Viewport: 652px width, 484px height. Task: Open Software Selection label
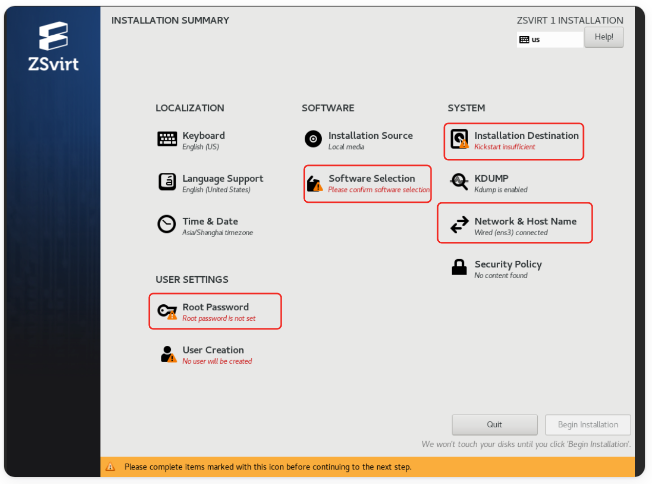(372, 178)
